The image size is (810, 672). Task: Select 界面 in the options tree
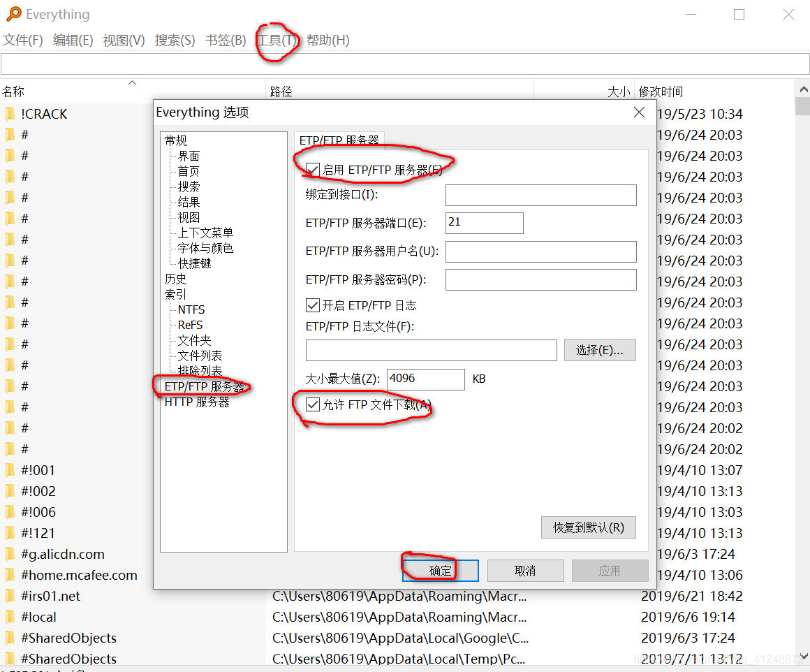tap(189, 156)
